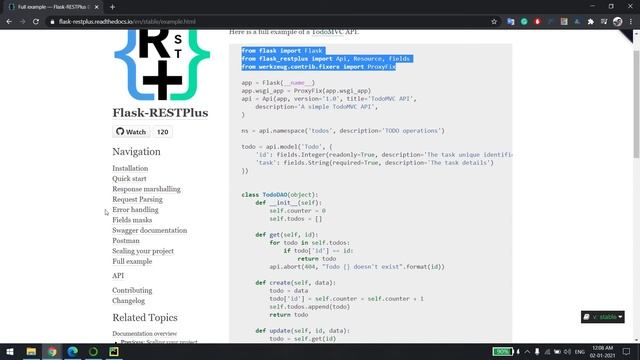Open the API reference link

[118, 276]
